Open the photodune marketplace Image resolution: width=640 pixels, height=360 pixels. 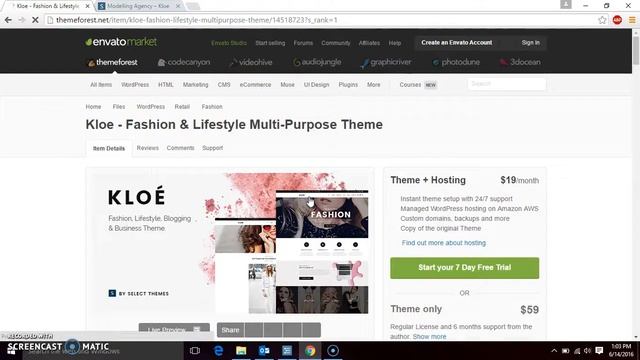456,62
